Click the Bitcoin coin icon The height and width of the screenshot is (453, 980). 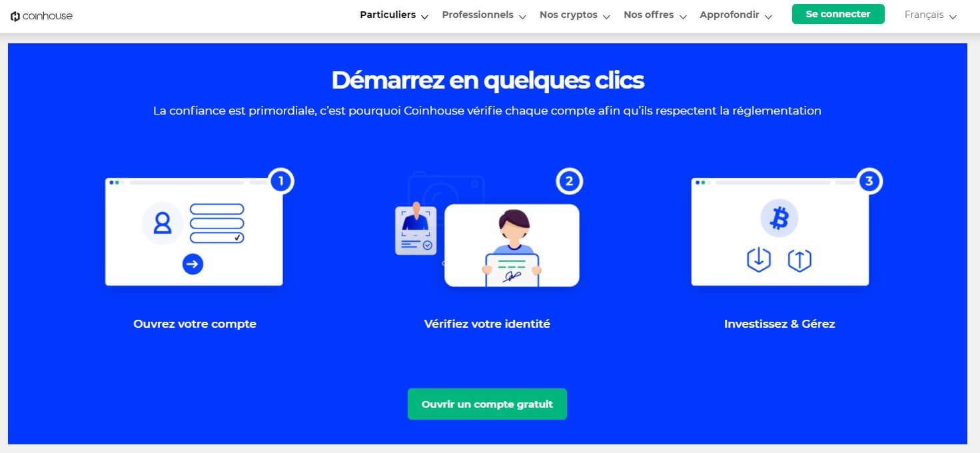[x=779, y=219]
